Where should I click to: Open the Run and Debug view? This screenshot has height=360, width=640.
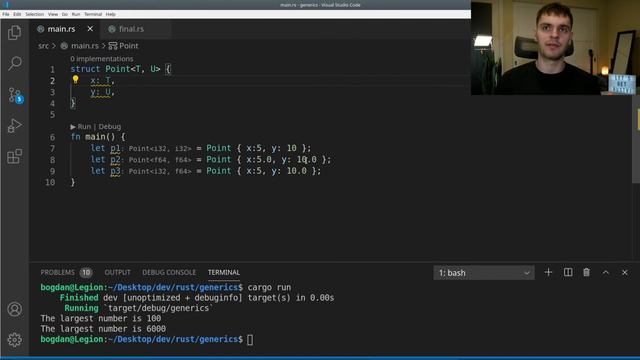[x=14, y=126]
